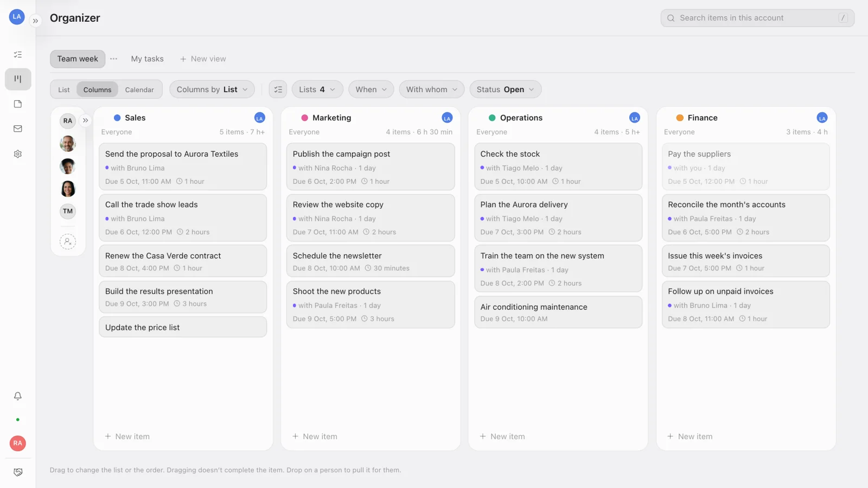Open the Columns by List dropdown

coord(212,89)
